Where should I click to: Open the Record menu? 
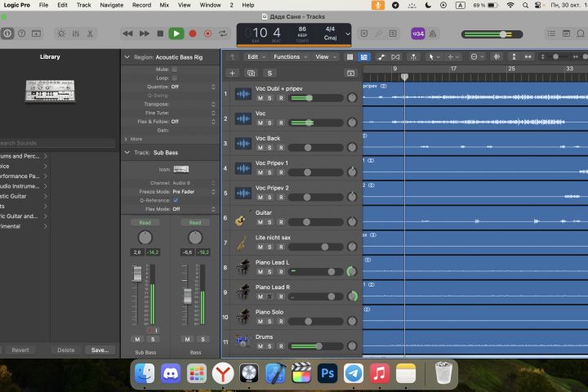142,5
